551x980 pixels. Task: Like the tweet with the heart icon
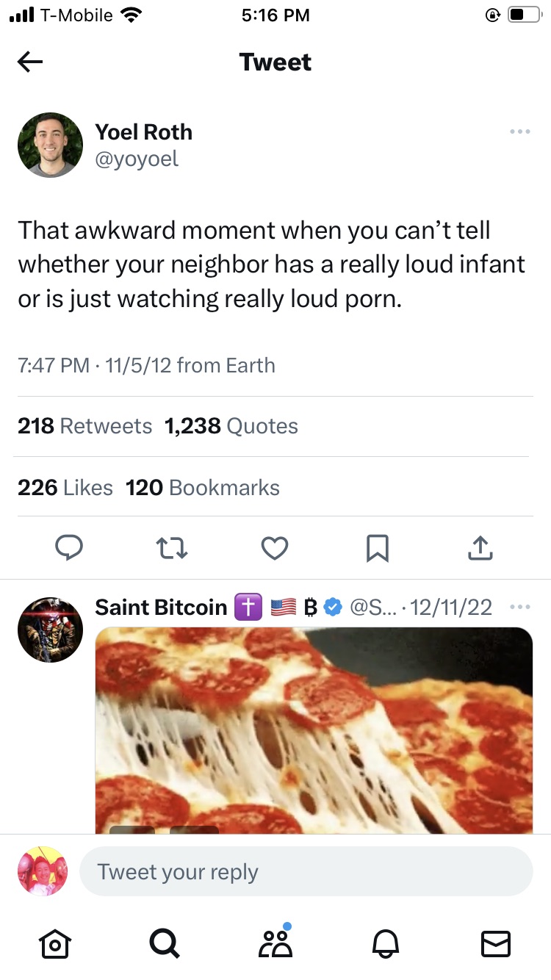tap(275, 547)
